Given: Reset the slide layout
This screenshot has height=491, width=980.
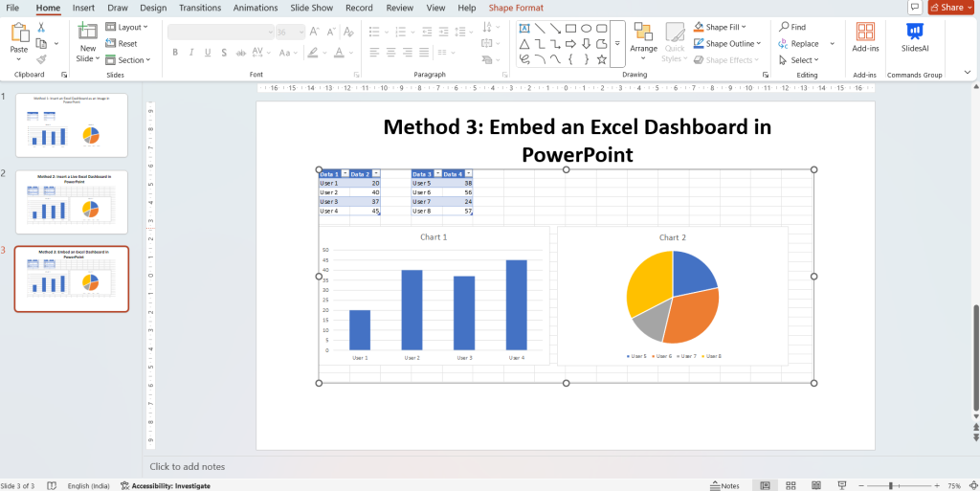Looking at the screenshot, I should pyautogui.click(x=122, y=44).
